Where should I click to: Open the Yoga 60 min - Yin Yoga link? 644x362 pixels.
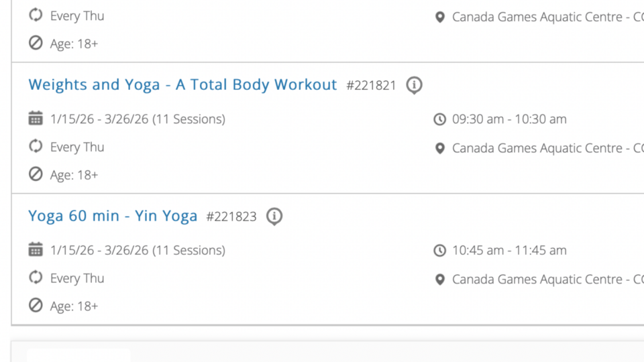[113, 216]
